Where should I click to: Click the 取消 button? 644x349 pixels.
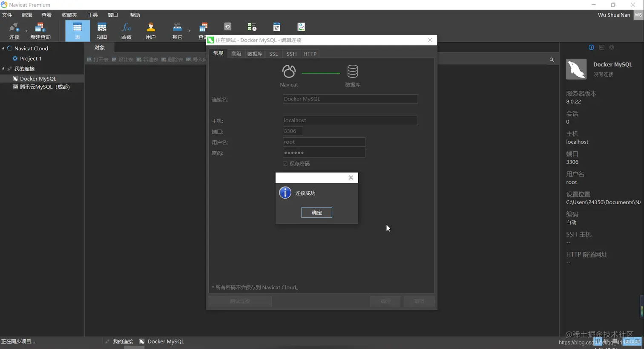click(x=420, y=301)
